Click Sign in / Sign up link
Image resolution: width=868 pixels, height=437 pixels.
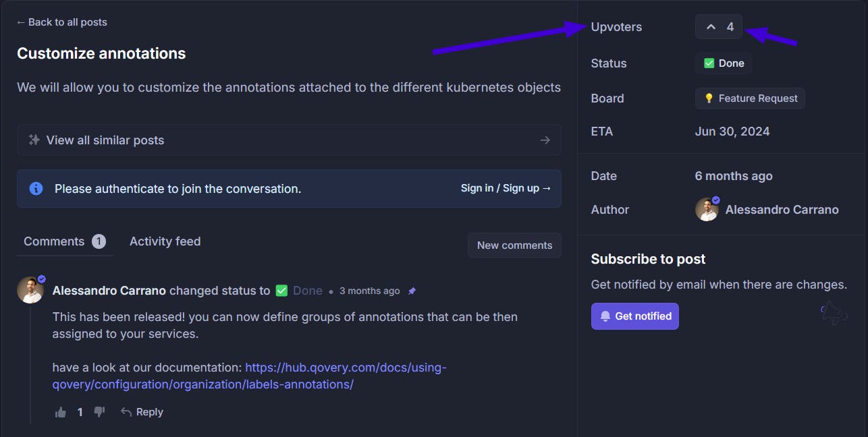pos(506,188)
